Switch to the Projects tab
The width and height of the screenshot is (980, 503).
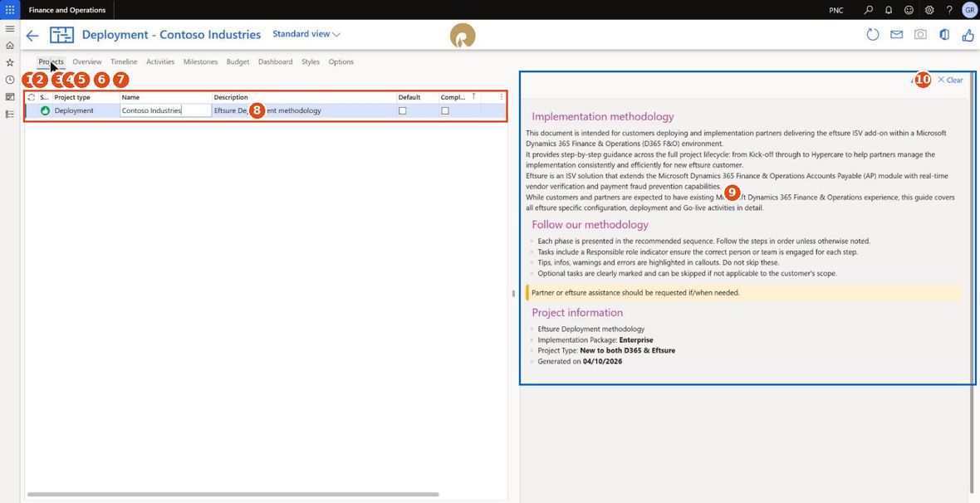51,62
